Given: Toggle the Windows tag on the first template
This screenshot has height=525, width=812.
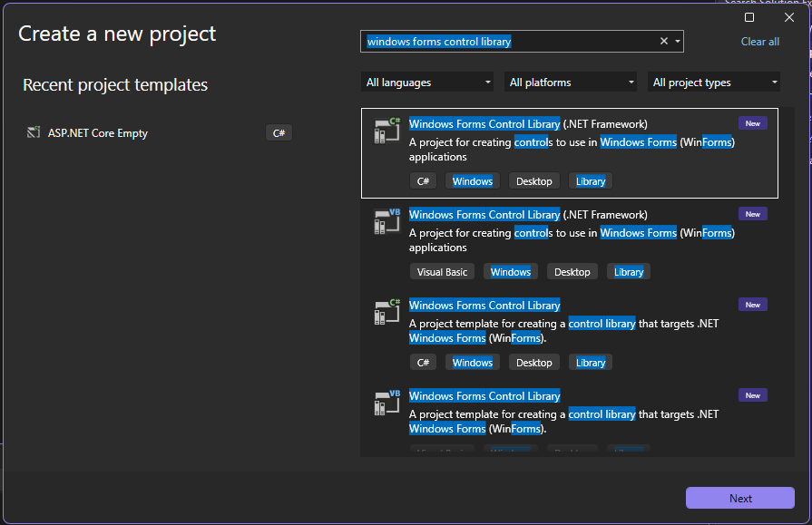Looking at the screenshot, I should click(x=472, y=180).
